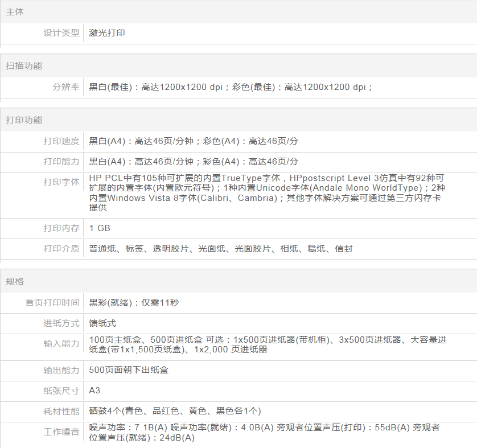Select the 扫描功能 section header
Image resolution: width=477 pixels, height=448 pixels.
click(x=24, y=66)
